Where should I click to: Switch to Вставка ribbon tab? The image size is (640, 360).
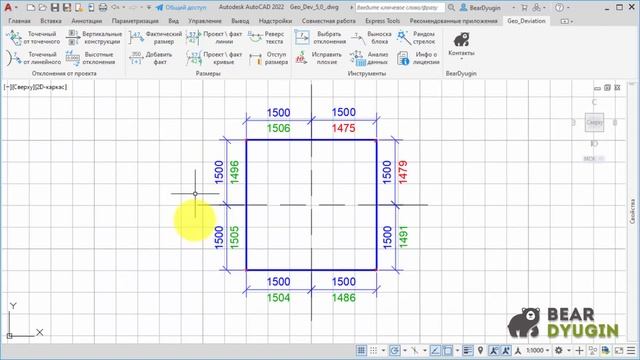pyautogui.click(x=51, y=21)
